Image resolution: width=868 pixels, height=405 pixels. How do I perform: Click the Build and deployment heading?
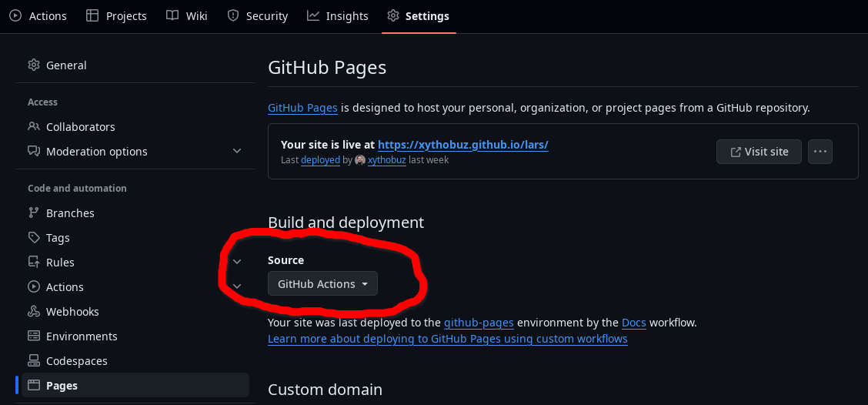pos(346,223)
